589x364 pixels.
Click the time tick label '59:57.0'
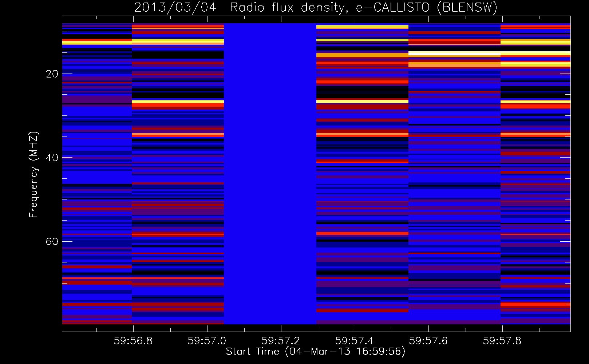[207, 341]
